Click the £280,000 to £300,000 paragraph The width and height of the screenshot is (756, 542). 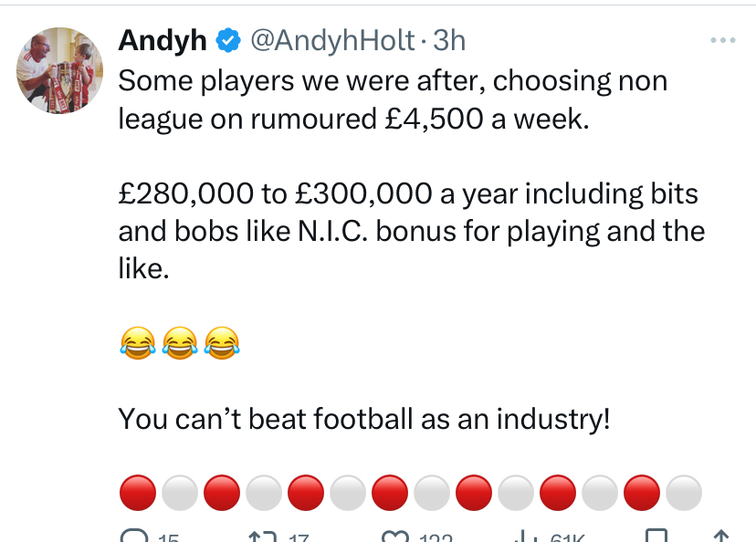pyautogui.click(x=412, y=231)
